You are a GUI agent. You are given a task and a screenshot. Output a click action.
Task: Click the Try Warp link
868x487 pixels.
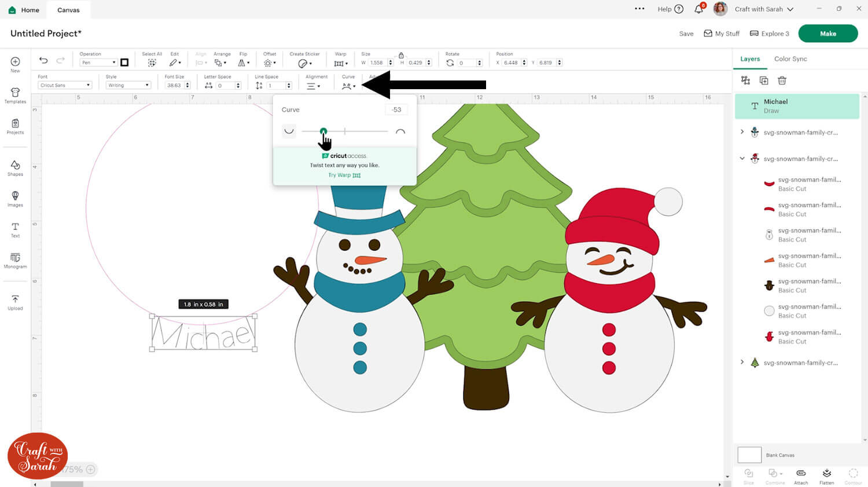344,175
